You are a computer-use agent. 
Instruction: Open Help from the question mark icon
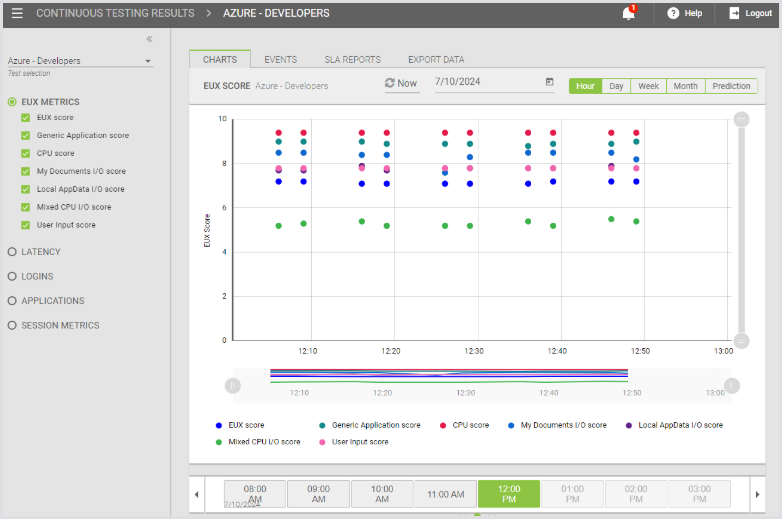point(673,14)
